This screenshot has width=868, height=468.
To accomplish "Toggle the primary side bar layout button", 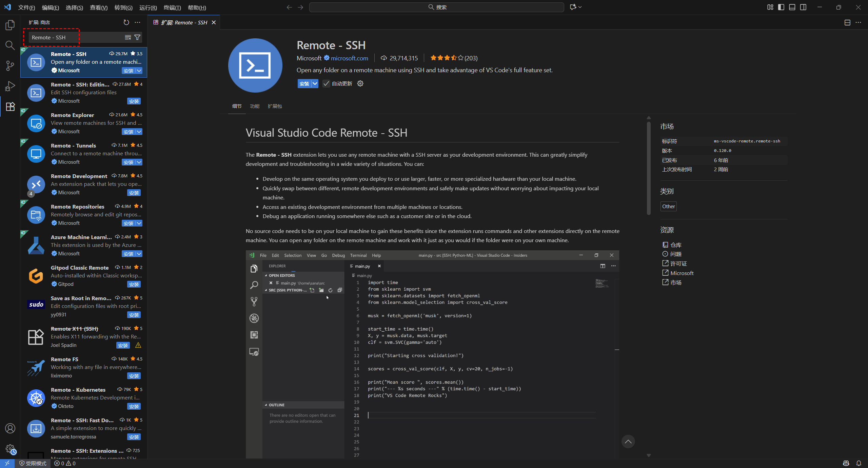I will (781, 7).
